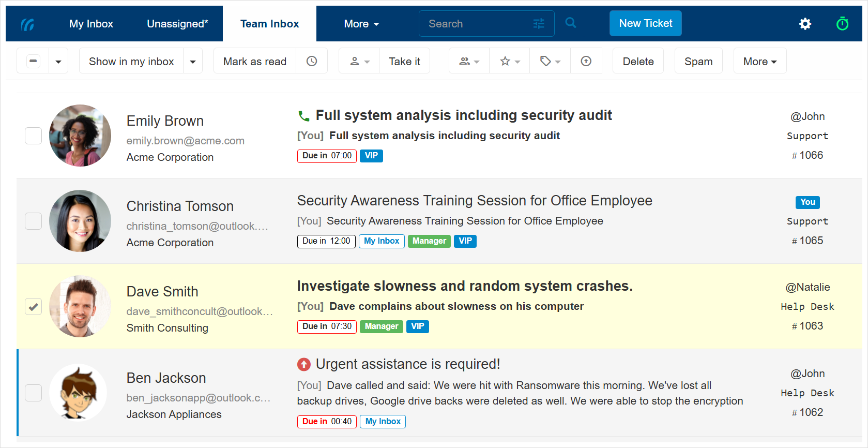
Task: Click the search magnifier icon
Action: (x=570, y=23)
